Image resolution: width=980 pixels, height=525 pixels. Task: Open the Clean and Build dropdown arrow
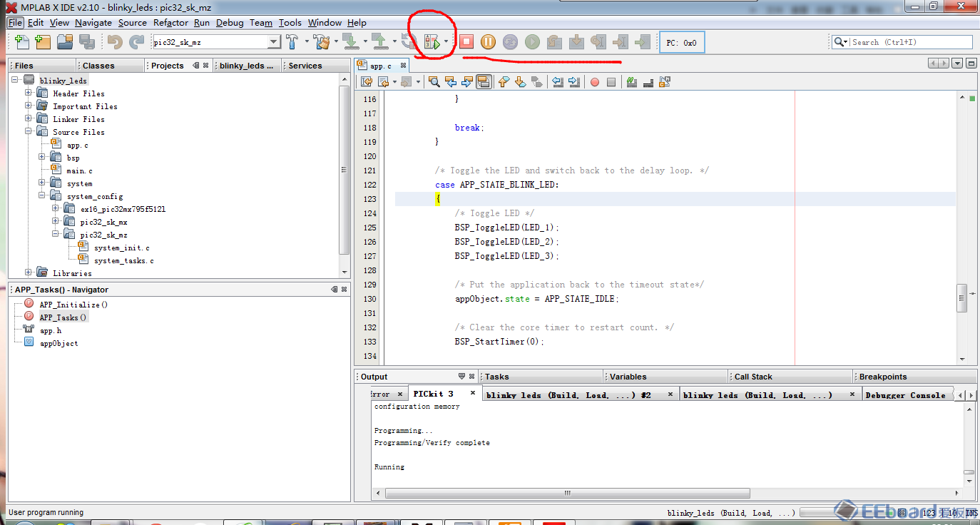[336, 42]
